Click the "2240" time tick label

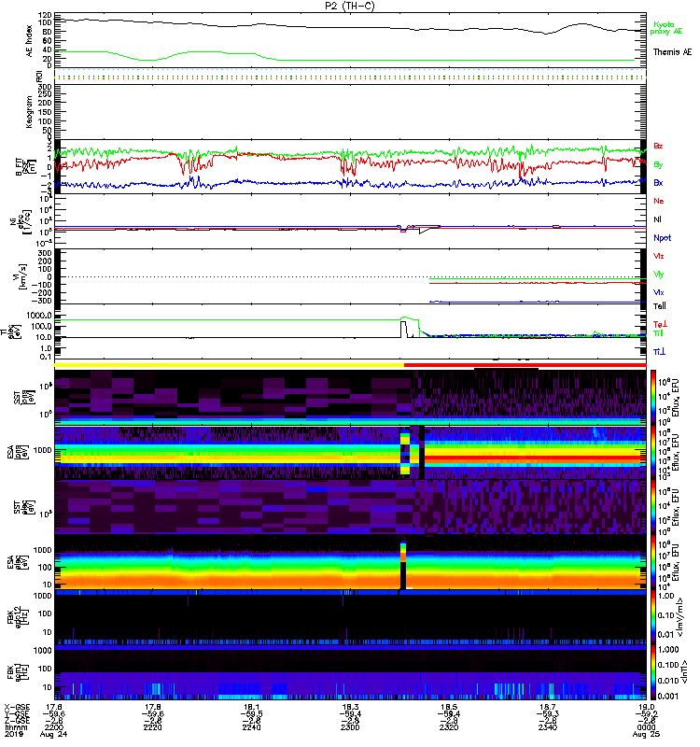pos(251,727)
